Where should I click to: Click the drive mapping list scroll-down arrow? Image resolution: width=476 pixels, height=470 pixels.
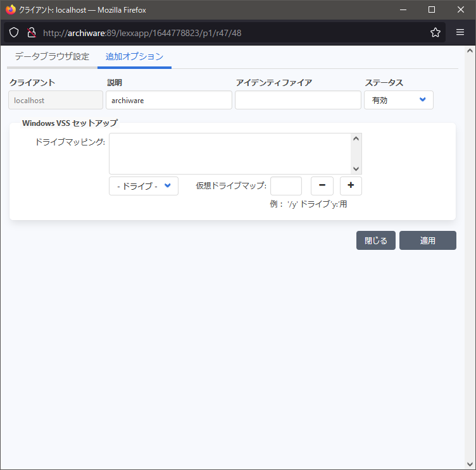pos(356,168)
